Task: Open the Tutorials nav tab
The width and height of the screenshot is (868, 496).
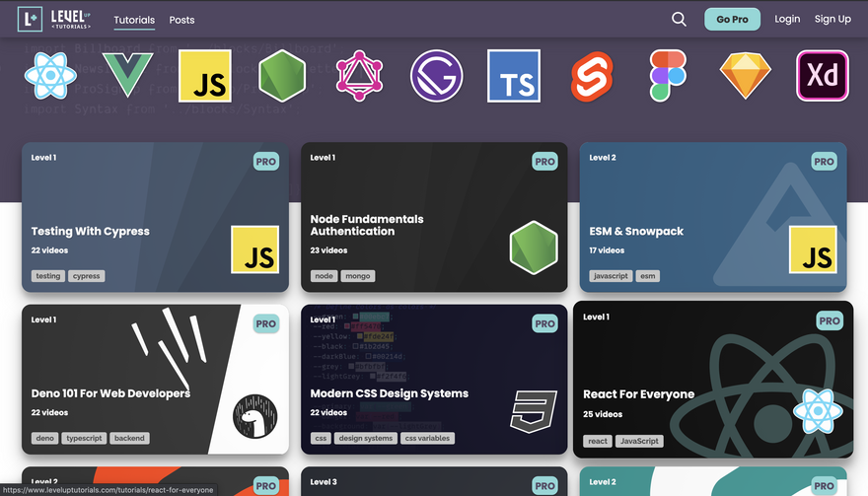Action: click(x=134, y=20)
